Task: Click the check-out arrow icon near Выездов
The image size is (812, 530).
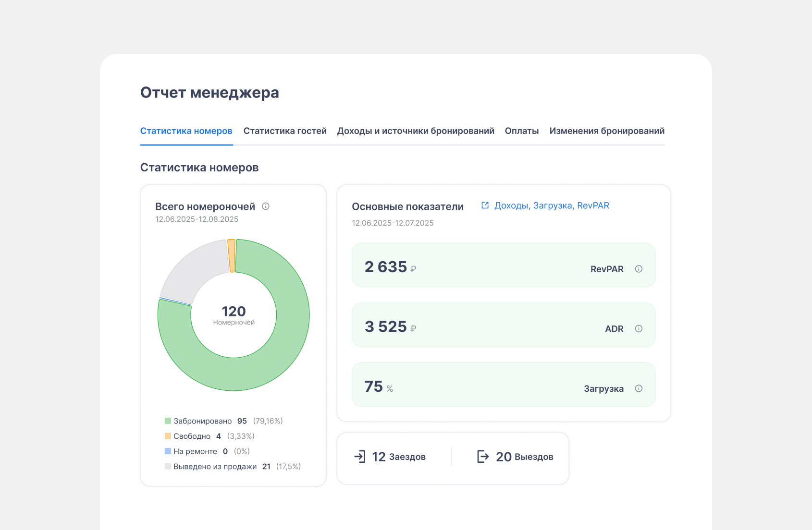Action: pyautogui.click(x=483, y=457)
